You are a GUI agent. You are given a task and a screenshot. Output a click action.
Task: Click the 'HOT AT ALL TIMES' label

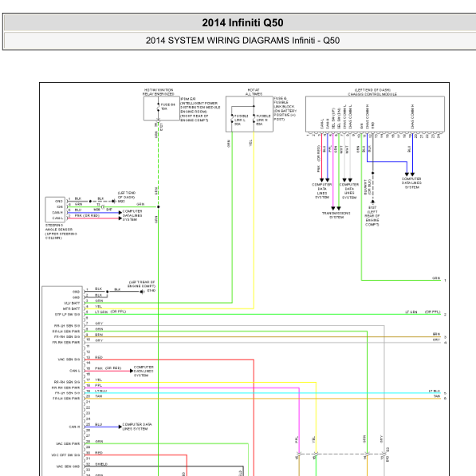point(254,92)
